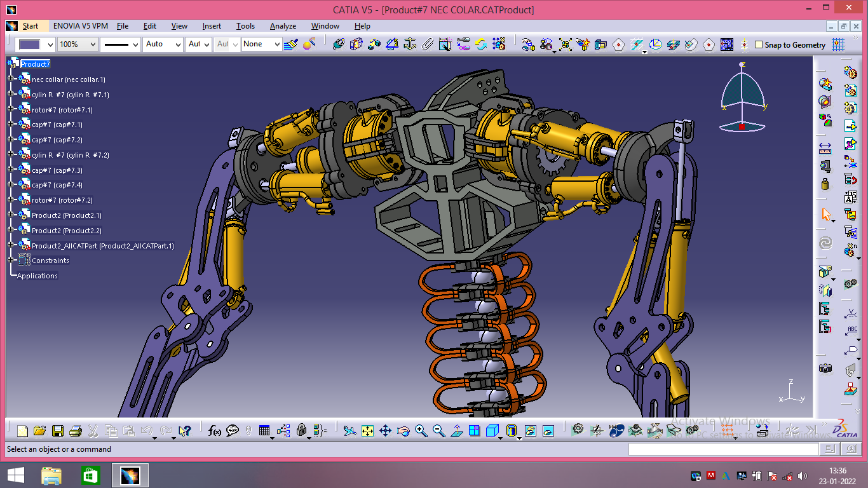Image resolution: width=868 pixels, height=488 pixels.
Task: Click the Measure Between ruler icon
Action: (825, 148)
